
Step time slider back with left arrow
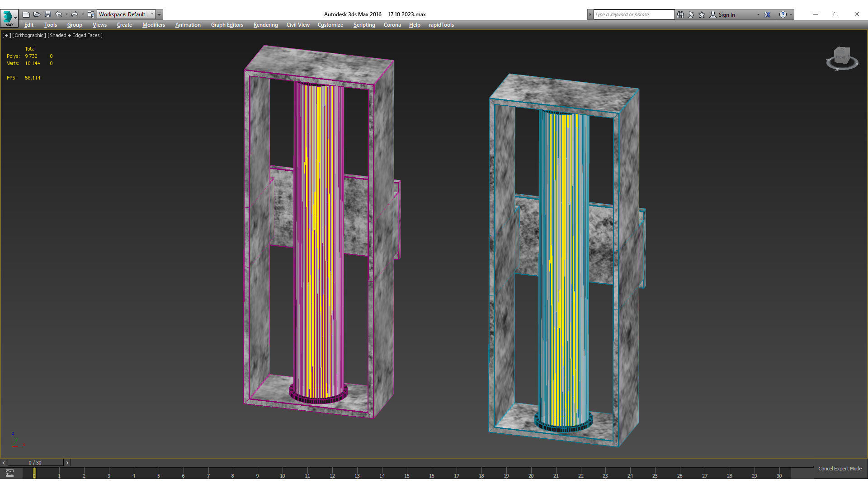[4, 463]
